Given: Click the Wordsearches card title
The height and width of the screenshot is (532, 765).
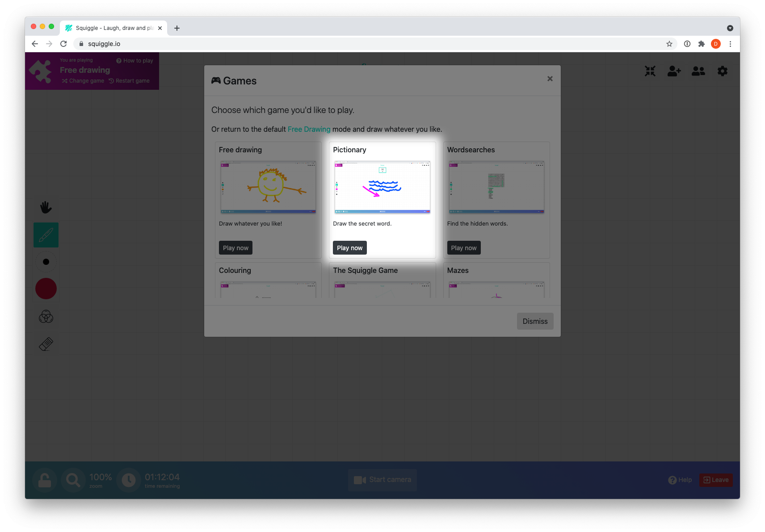Looking at the screenshot, I should 471,150.
